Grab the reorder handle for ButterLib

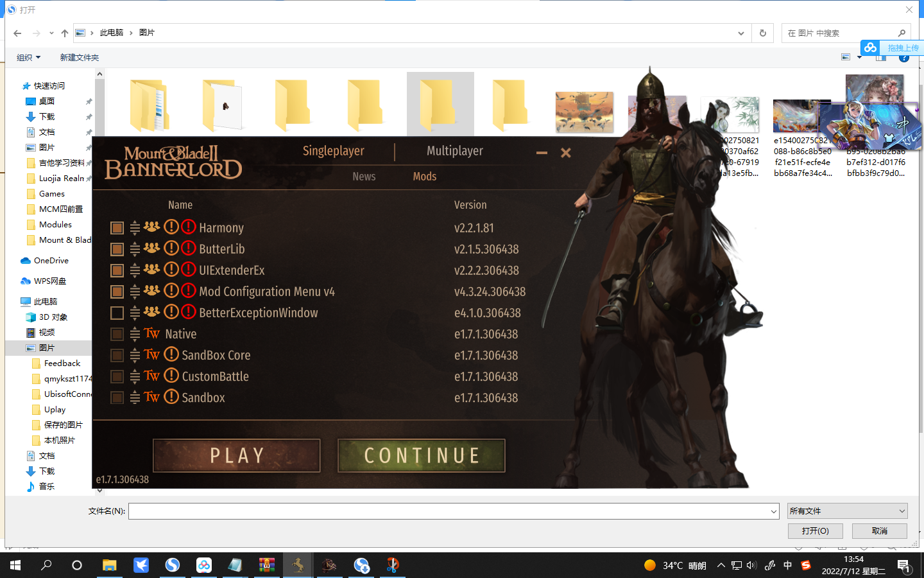click(x=135, y=249)
